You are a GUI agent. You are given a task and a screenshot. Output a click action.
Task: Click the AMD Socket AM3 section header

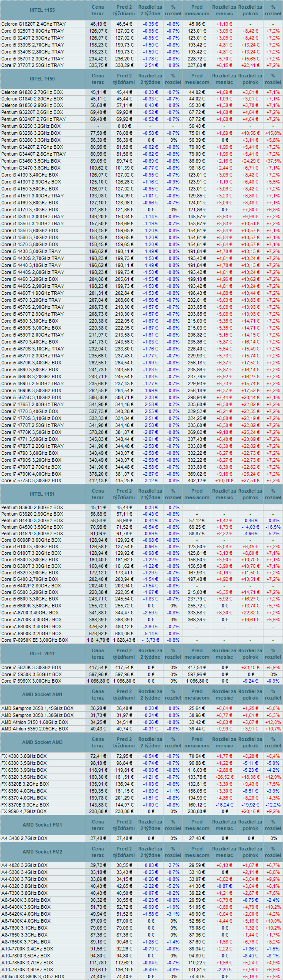click(43, 742)
